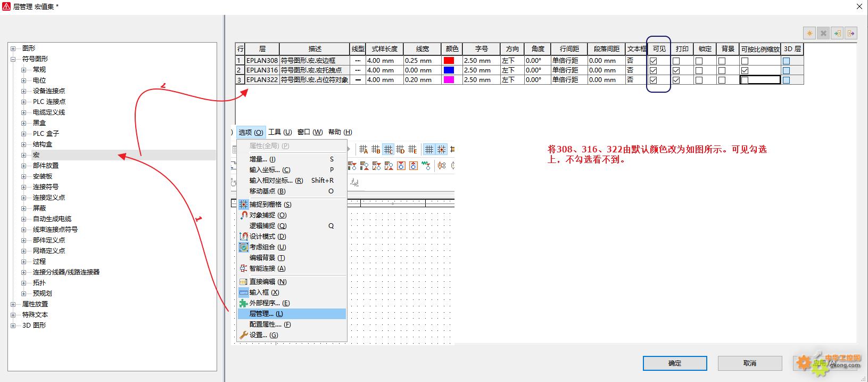868x382 pixels.
Task: Uncheck 可见 for layer EPLAN316
Action: point(653,71)
